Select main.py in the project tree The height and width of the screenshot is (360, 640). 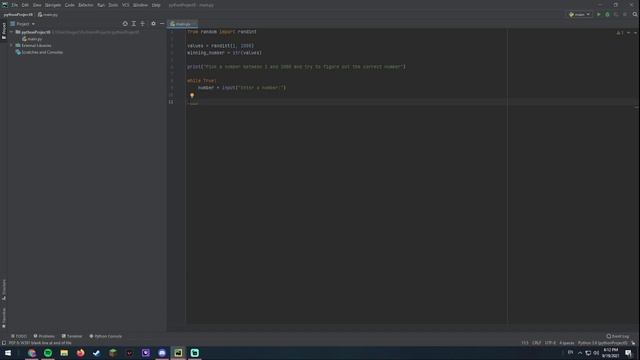(32, 39)
